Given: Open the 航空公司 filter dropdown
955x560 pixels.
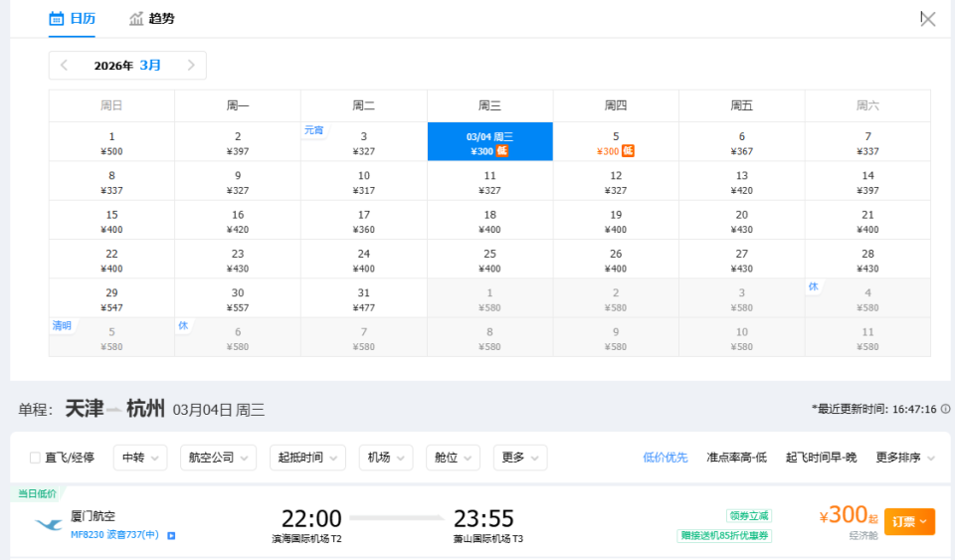Looking at the screenshot, I should click(x=218, y=458).
